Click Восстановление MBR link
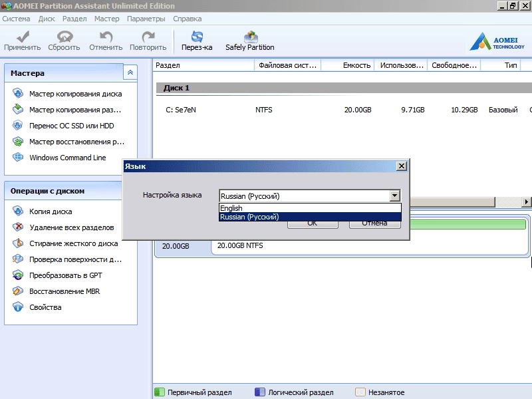 pyautogui.click(x=65, y=291)
